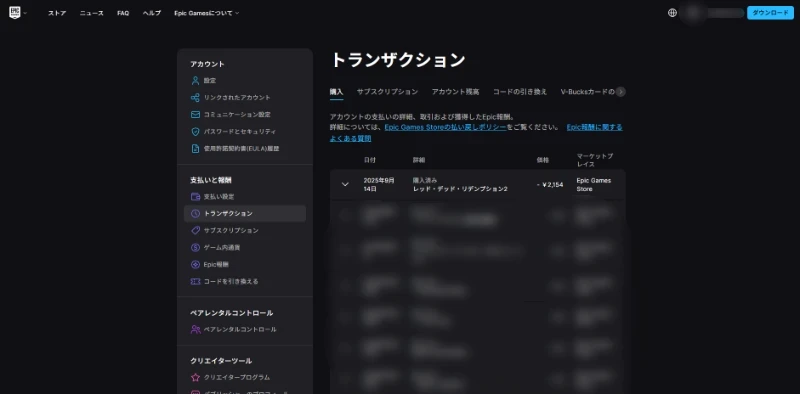Click the tag icon for サブスクリプション
800x394 pixels.
coord(195,231)
